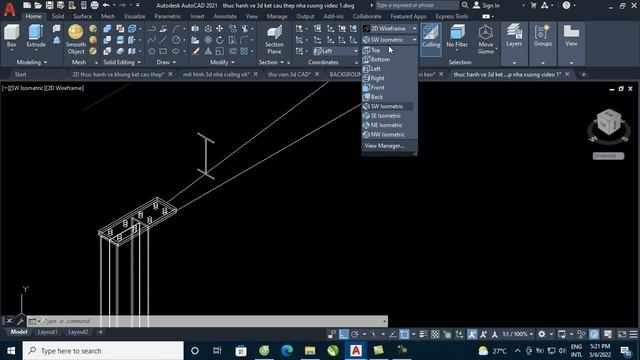The image size is (640, 360).
Task: Click the Smooth Object mesh tool
Action: point(76,39)
